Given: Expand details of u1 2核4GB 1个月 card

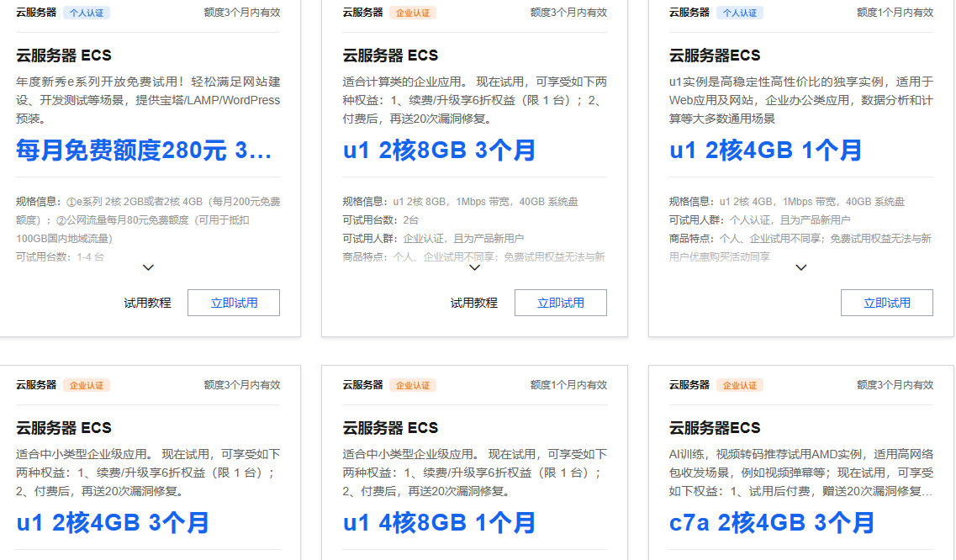Looking at the screenshot, I should click(x=801, y=267).
